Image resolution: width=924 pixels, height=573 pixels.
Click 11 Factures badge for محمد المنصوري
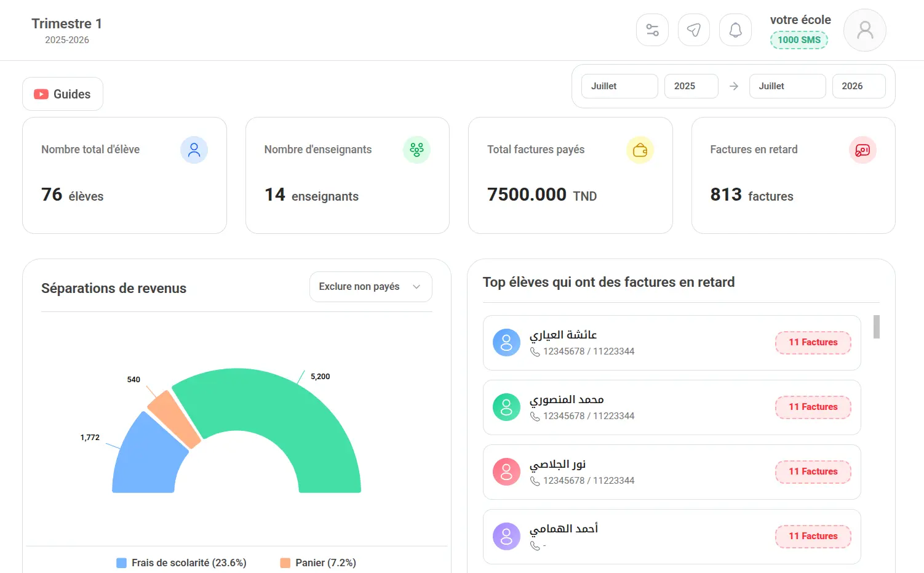pos(813,407)
